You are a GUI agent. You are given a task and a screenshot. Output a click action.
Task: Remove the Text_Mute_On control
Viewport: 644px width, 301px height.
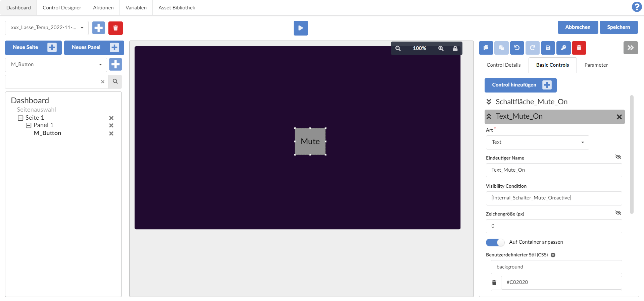[619, 117]
